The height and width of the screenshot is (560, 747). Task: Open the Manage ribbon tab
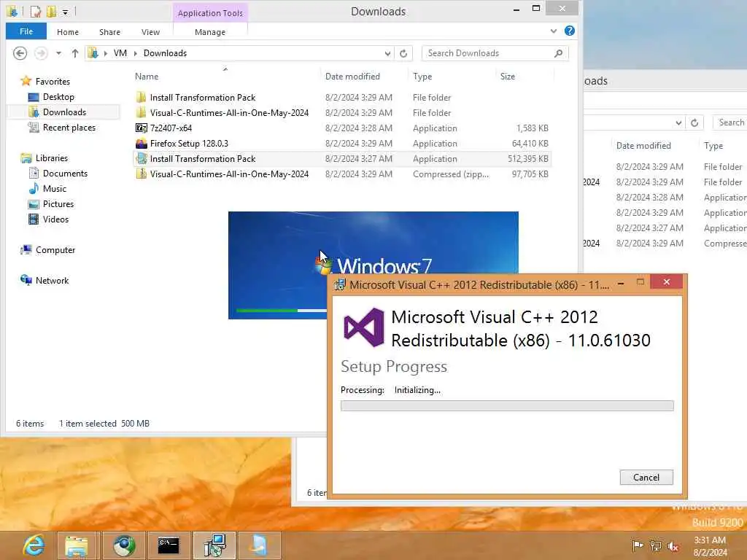tap(210, 32)
